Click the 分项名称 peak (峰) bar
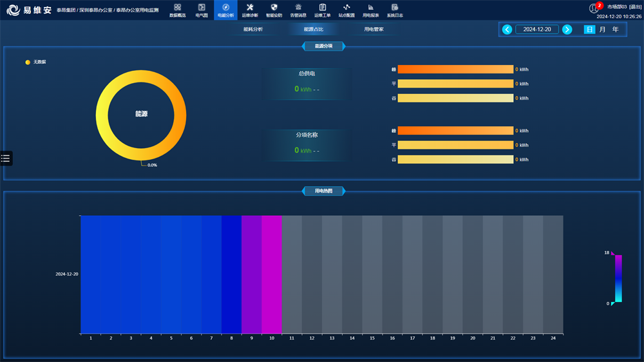Viewport: 644px width, 362px height. click(x=455, y=131)
